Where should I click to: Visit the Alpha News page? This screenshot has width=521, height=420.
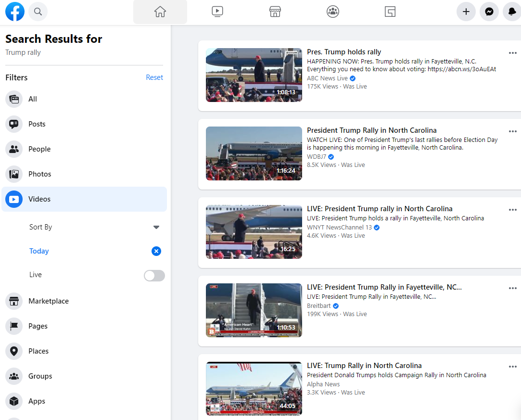click(x=323, y=384)
